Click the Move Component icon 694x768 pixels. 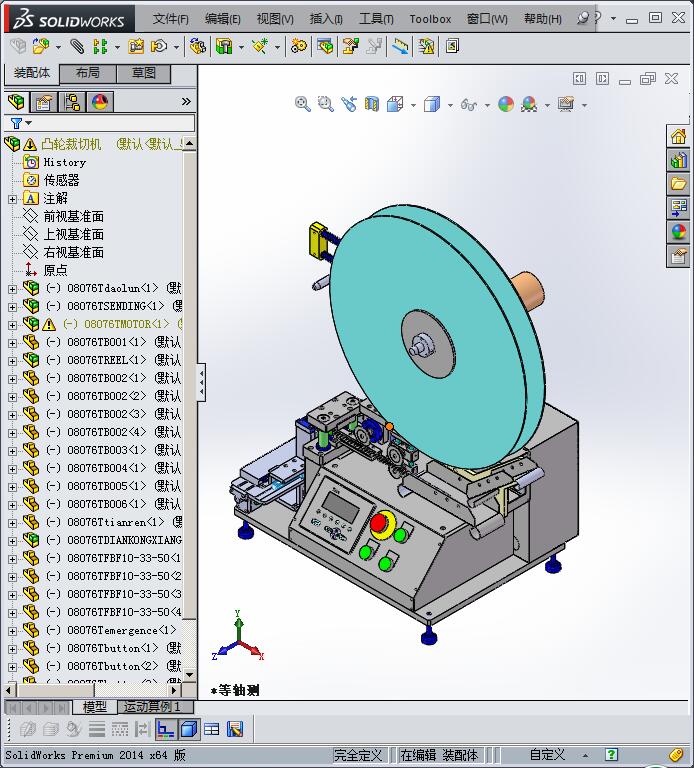159,47
